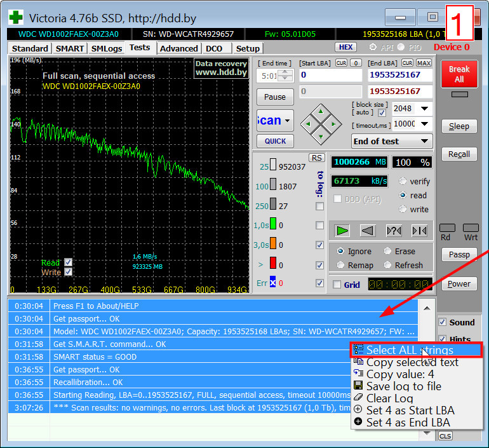Screen dimensions: 489x448
Task: Click the MAX button above End LBA
Action: click(x=424, y=63)
